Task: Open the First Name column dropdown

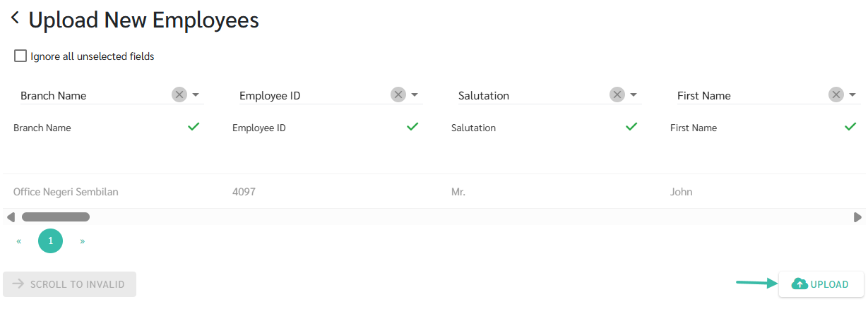Action: pyautogui.click(x=852, y=95)
